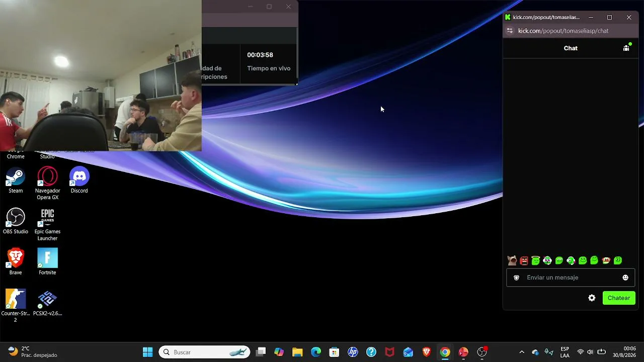Viewport: 644px width, 362px height.
Task: Launch Epic Games Launcher shortcut
Action: pos(47,224)
